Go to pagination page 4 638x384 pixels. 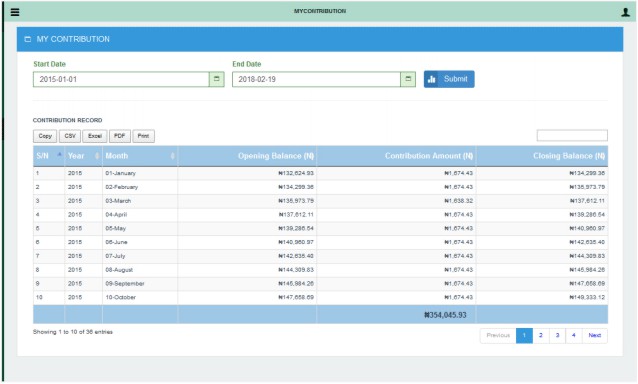pos(574,336)
